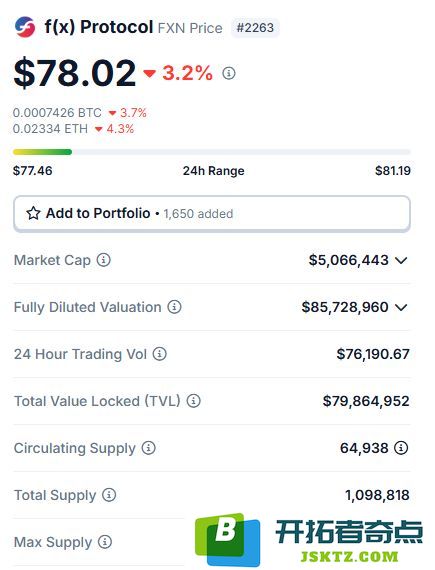This screenshot has height=570, width=435.
Task: Click the Max Supply info icon
Action: point(105,542)
